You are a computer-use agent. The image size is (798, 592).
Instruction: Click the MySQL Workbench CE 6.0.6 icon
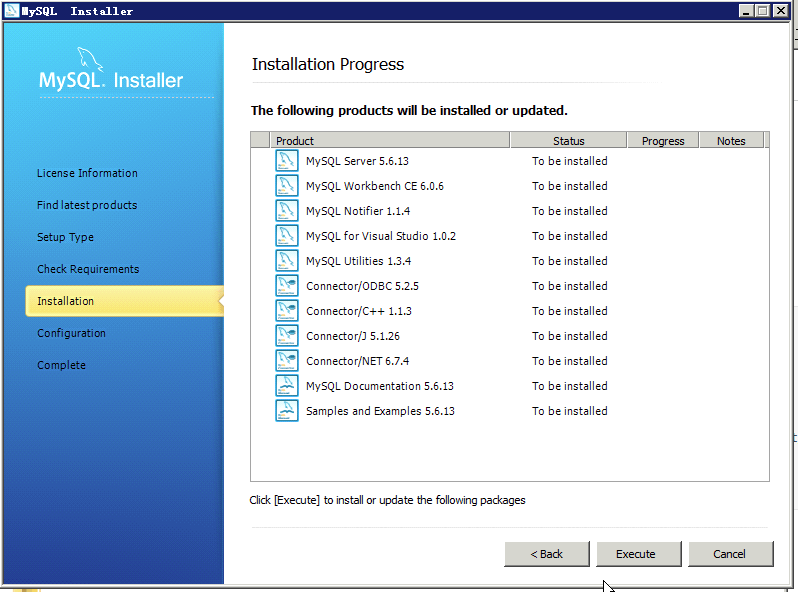pyautogui.click(x=287, y=185)
